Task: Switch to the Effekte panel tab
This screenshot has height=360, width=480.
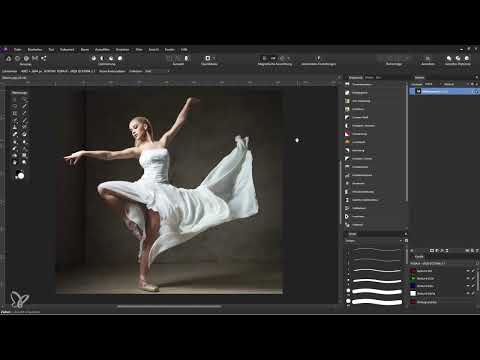Action: click(x=369, y=77)
